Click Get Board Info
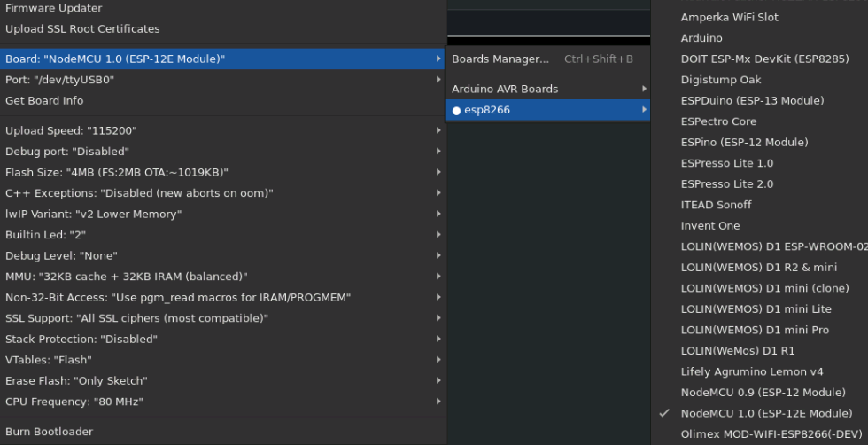Viewport: 868px width, 445px height. [x=44, y=100]
